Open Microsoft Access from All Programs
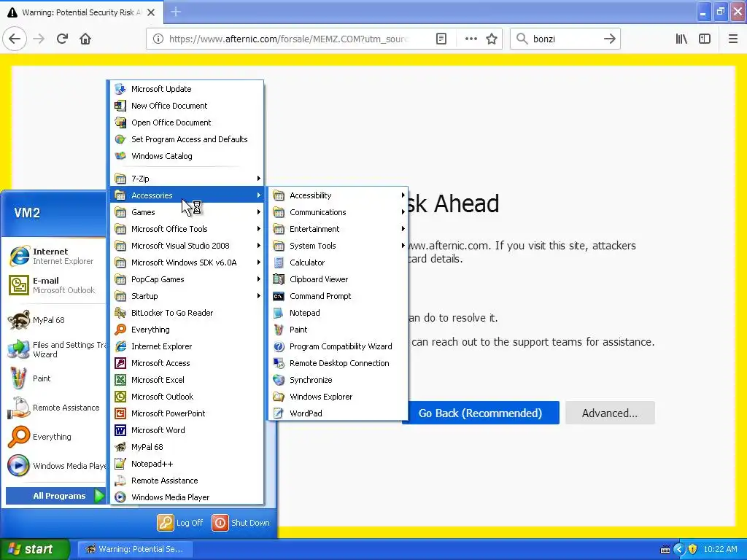The height and width of the screenshot is (560, 747). [187, 363]
